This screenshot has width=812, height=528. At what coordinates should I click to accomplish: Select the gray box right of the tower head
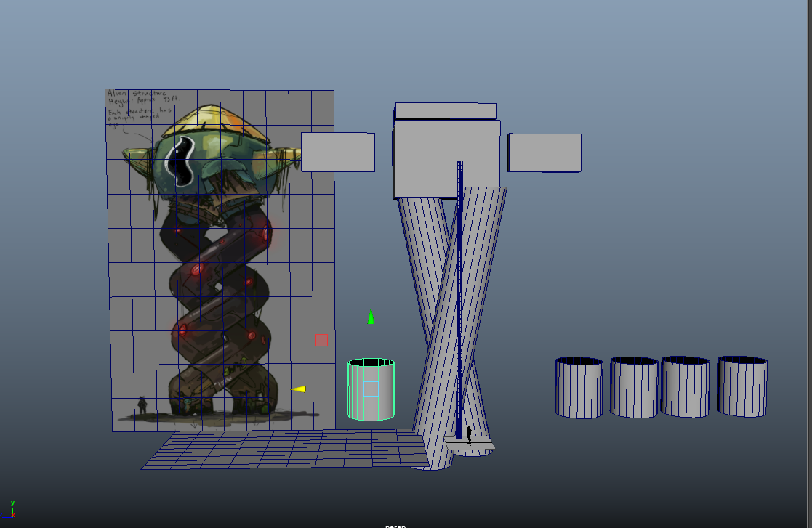(x=544, y=153)
